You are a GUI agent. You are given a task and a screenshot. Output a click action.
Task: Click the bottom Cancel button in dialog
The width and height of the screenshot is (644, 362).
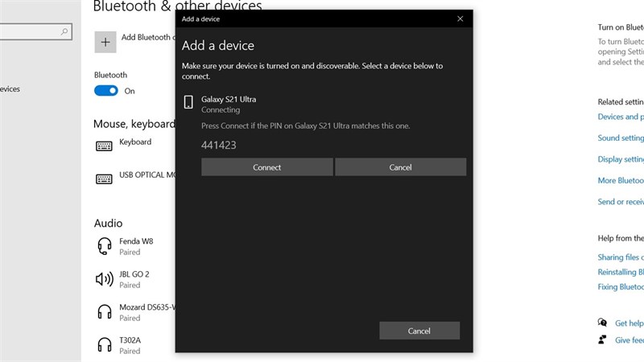[x=419, y=331]
